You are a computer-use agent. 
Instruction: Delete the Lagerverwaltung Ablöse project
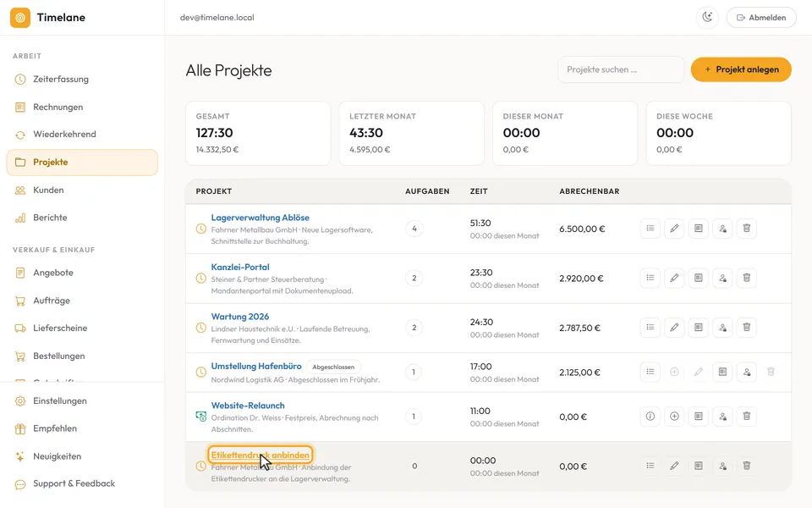tap(747, 228)
